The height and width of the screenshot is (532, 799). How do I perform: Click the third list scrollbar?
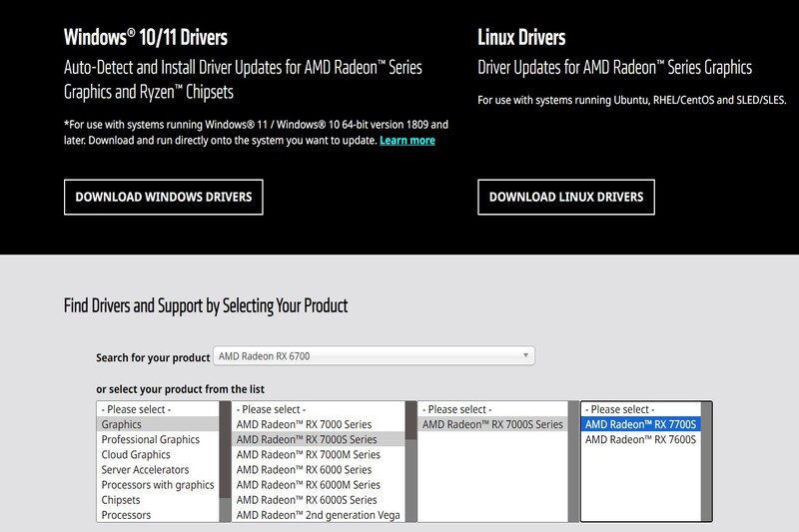point(573,462)
